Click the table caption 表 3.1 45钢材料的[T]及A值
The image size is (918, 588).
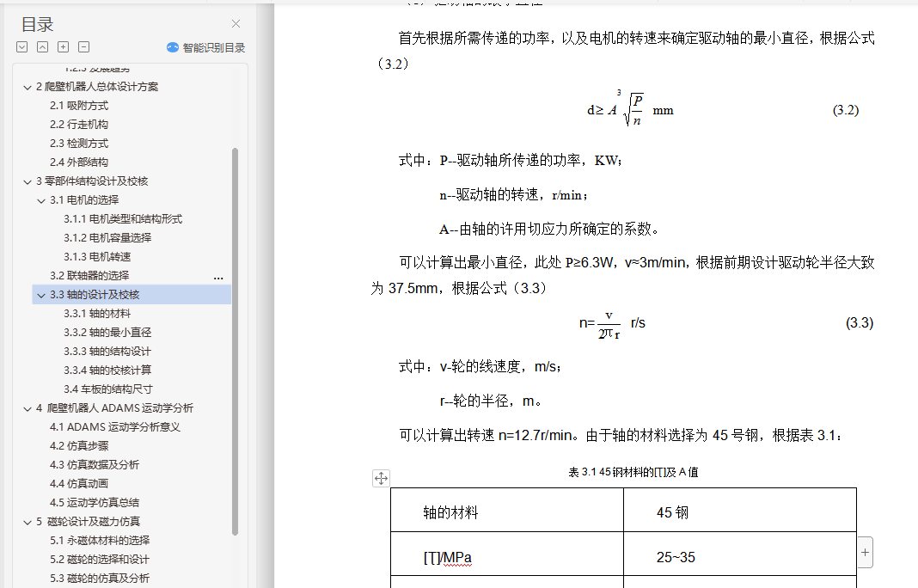(x=633, y=472)
